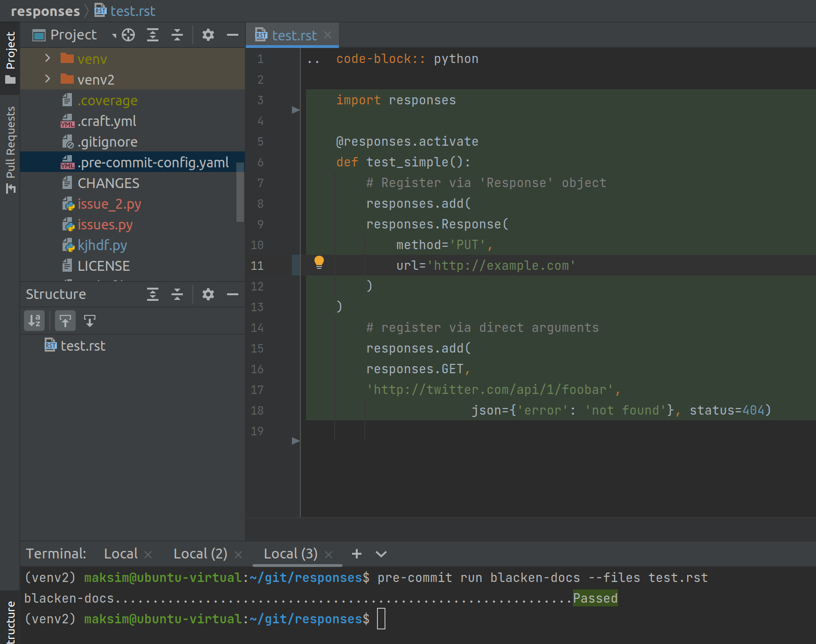Switch to Local (2) terminal tab
This screenshot has height=644, width=816.
pyautogui.click(x=200, y=554)
